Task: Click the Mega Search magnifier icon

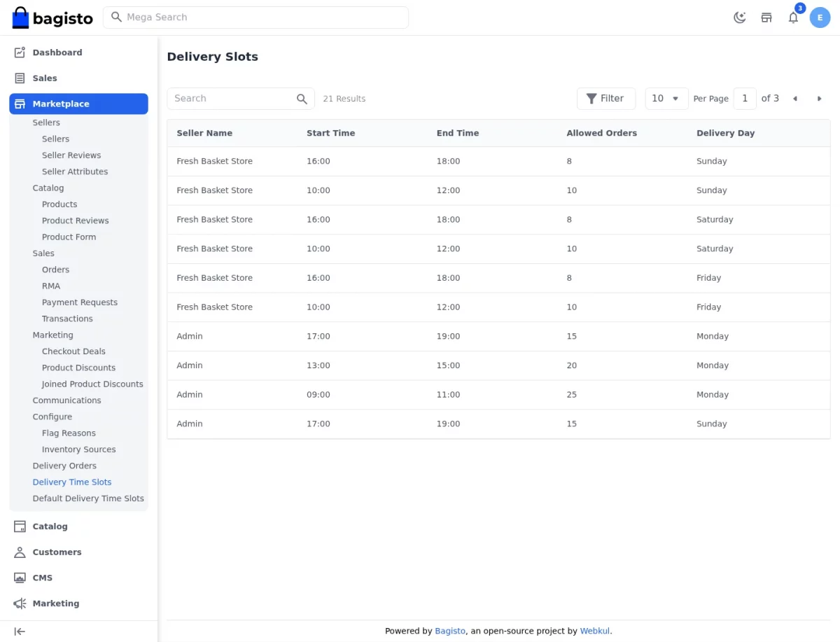Action: click(x=117, y=17)
